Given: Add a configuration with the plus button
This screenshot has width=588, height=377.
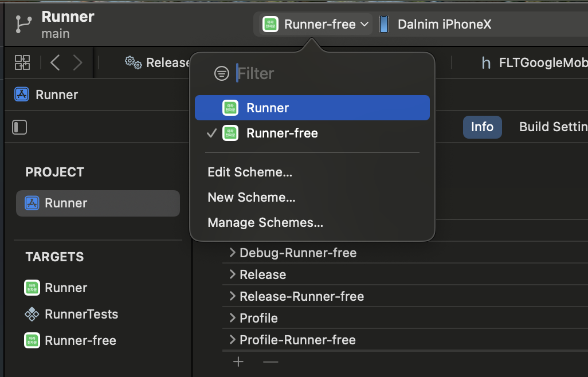Looking at the screenshot, I should [238, 362].
